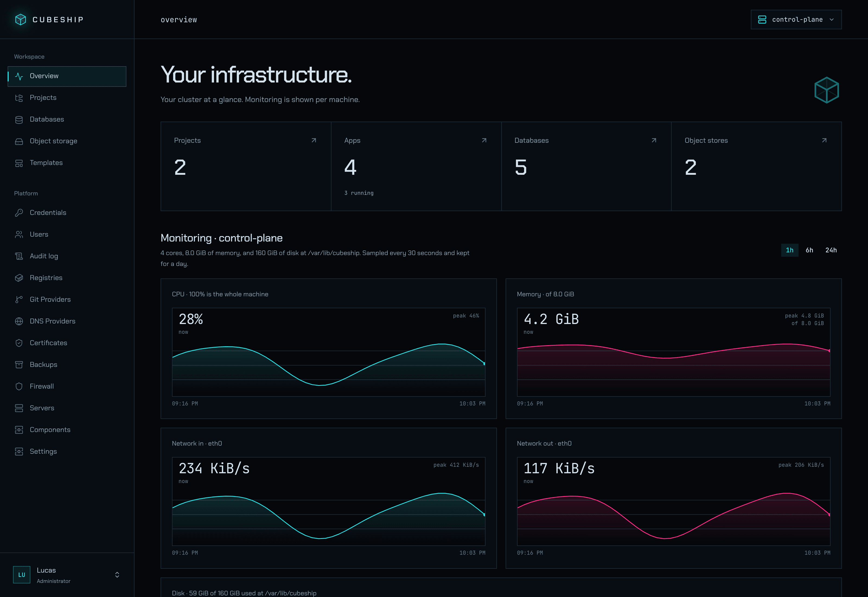Click the Object storage drive icon
868x597 pixels.
pos(19,141)
